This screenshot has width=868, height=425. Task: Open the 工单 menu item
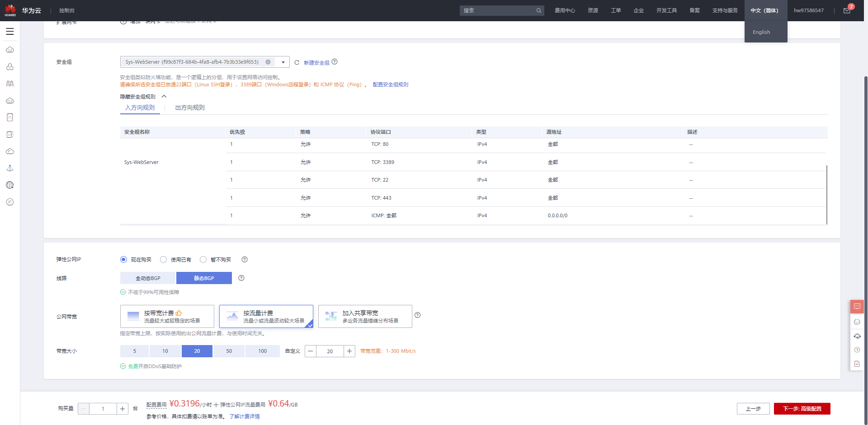[616, 10]
